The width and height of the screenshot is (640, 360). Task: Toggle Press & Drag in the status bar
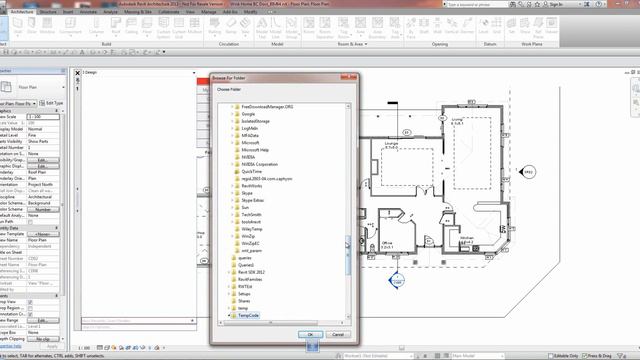597,356
